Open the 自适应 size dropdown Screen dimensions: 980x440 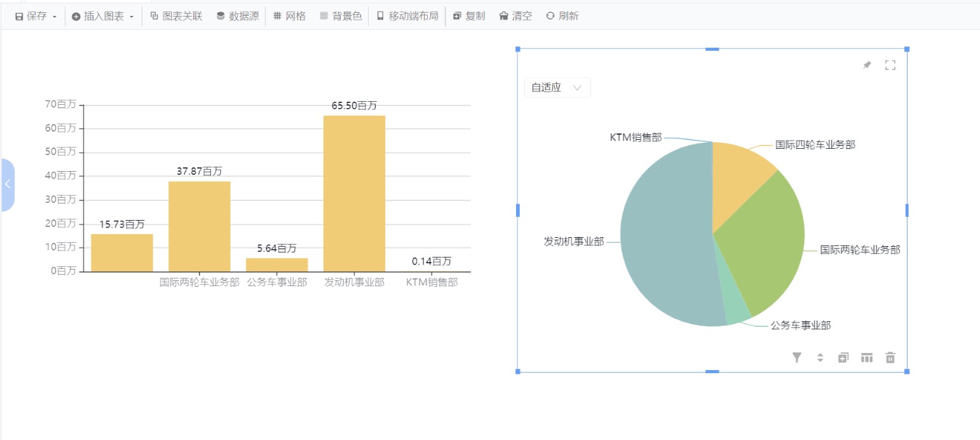pos(557,88)
